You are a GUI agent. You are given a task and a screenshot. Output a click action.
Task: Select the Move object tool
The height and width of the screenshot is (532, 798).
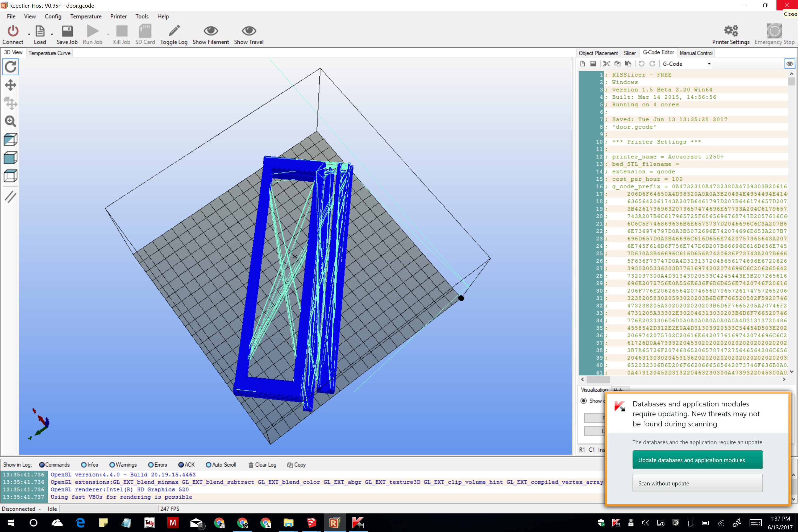[11, 103]
